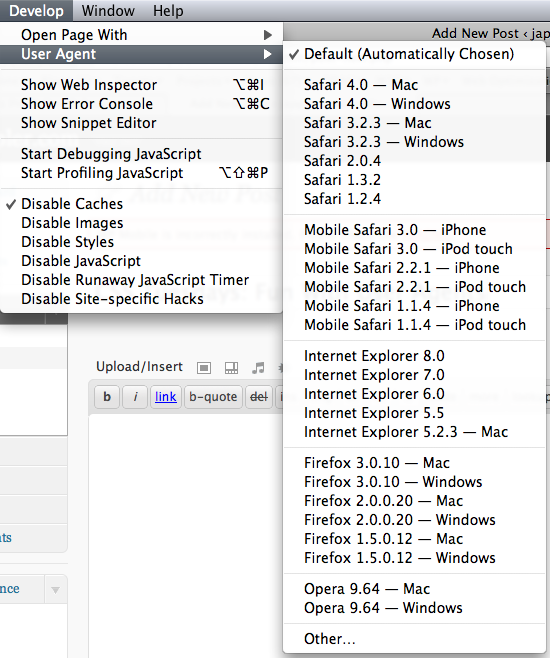Click the Add Video upload icon
The height and width of the screenshot is (658, 550).
(x=231, y=368)
